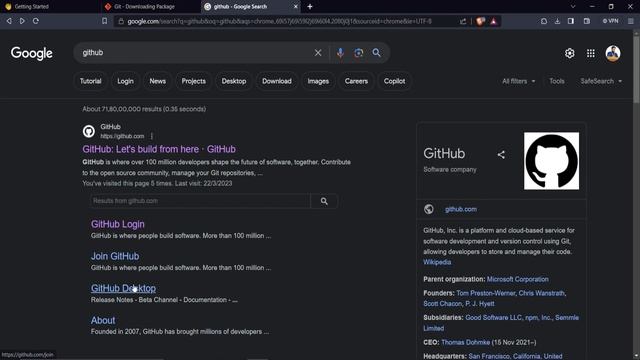Screen dimensions: 640x360
Task: Open the npm, Inc. subsidiary link
Action: 538,318
